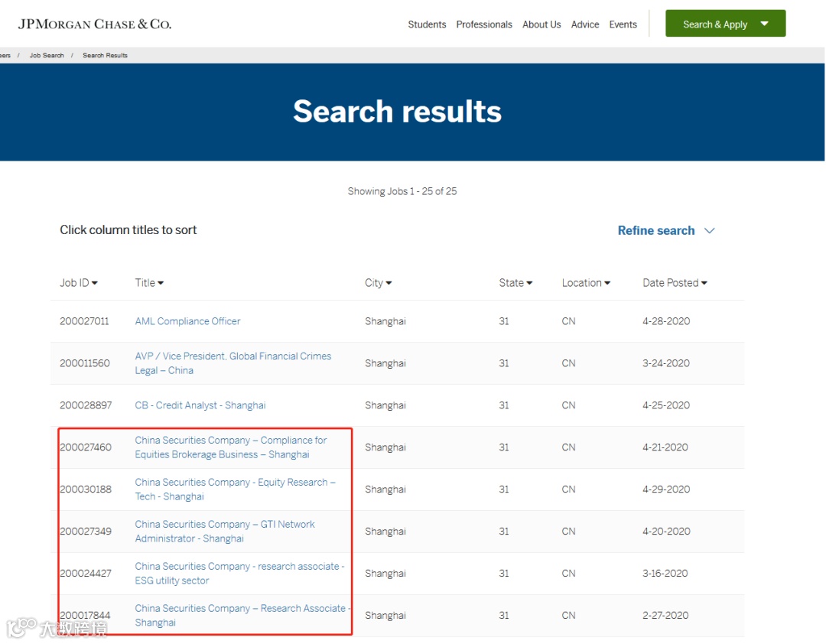Open CB - Credit Analyst - Shanghai job

tap(200, 405)
